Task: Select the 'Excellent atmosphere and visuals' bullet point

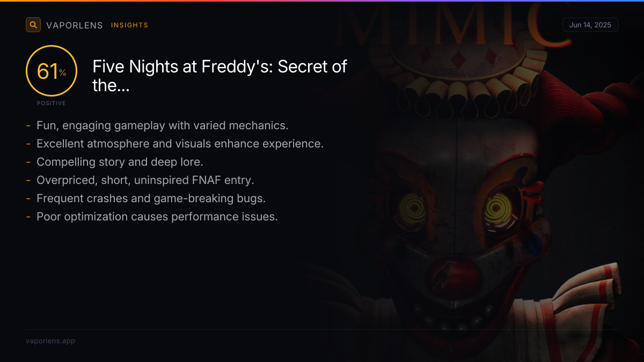Action: point(180,144)
